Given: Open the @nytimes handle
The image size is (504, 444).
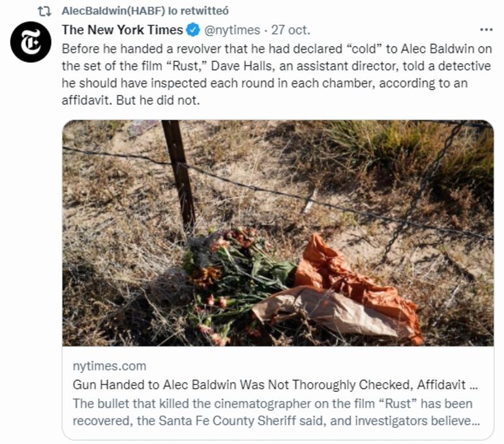Looking at the screenshot, I should 232,30.
